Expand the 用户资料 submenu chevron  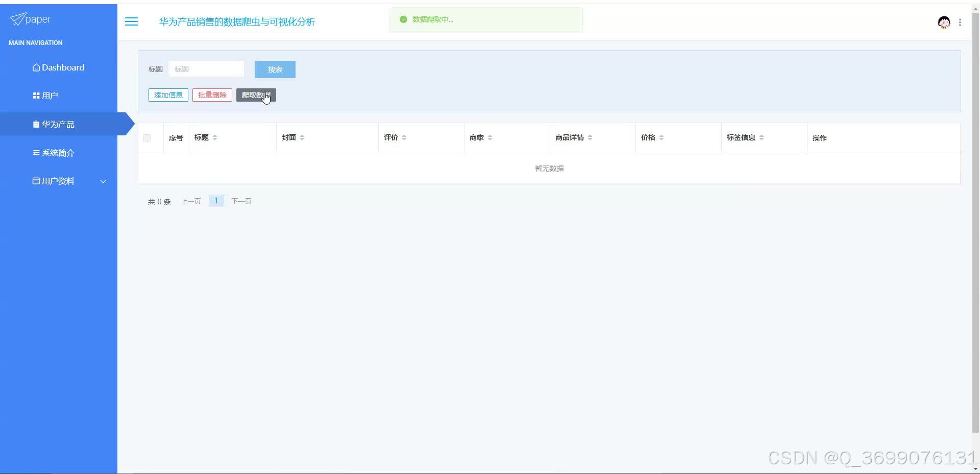(103, 181)
